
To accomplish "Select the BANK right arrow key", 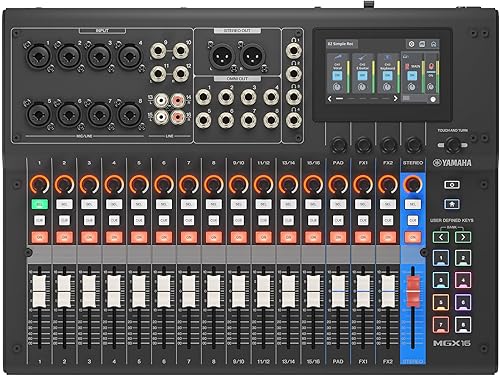I will [x=463, y=237].
